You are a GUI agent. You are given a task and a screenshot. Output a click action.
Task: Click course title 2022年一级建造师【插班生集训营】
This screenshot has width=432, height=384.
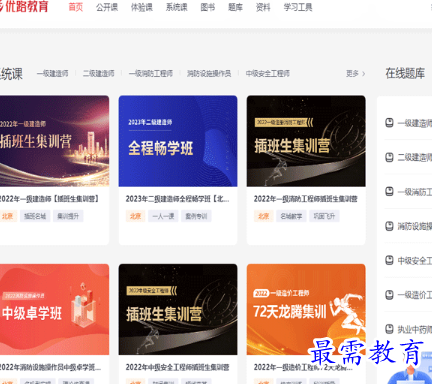(x=50, y=199)
